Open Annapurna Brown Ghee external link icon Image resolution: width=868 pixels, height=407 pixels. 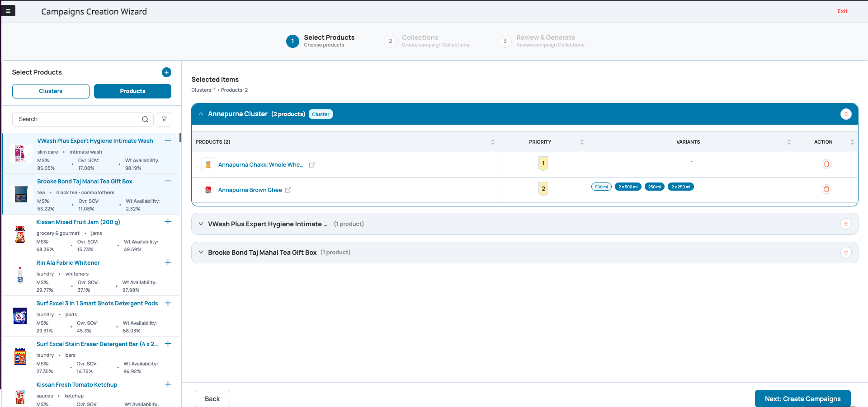[x=288, y=190]
